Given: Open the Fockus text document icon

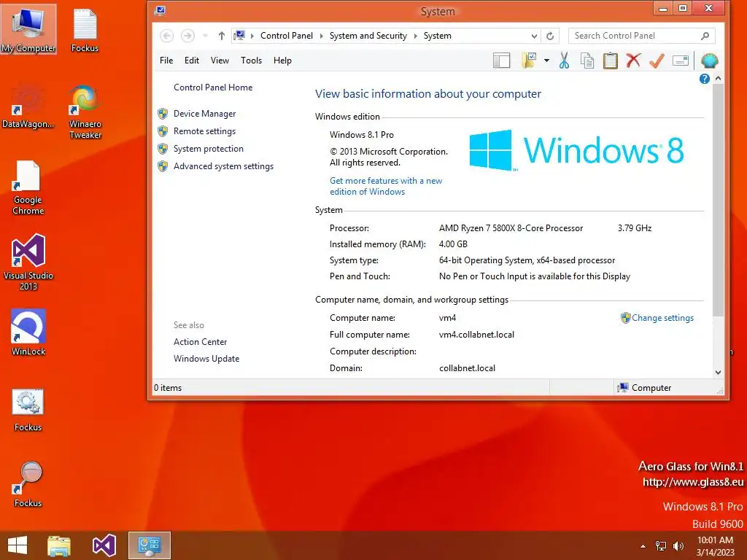Looking at the screenshot, I should click(85, 29).
